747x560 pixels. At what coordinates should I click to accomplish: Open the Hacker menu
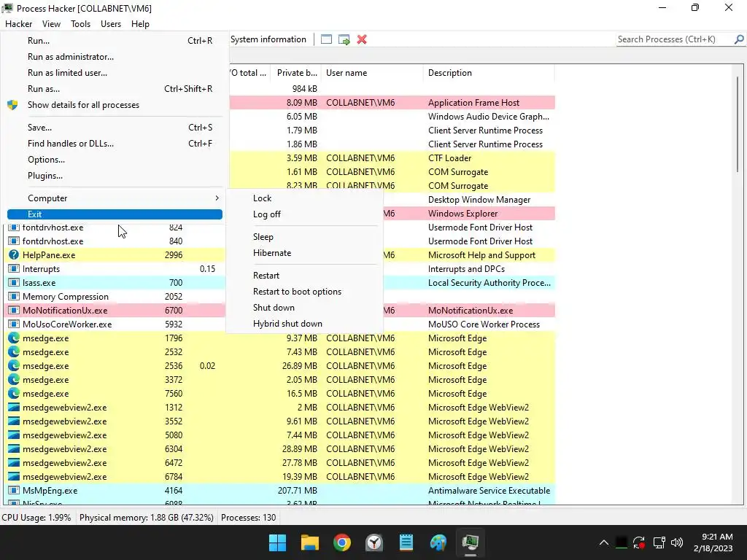tap(18, 24)
